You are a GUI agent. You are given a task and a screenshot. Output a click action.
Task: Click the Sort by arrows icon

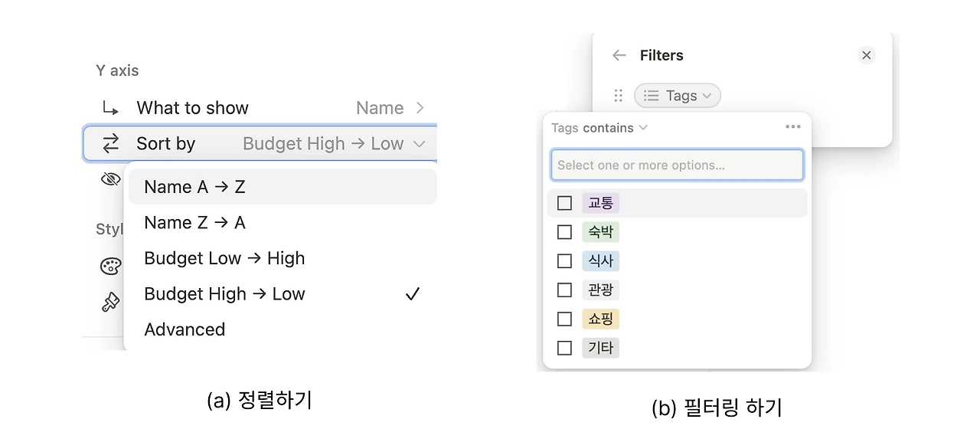point(111,143)
